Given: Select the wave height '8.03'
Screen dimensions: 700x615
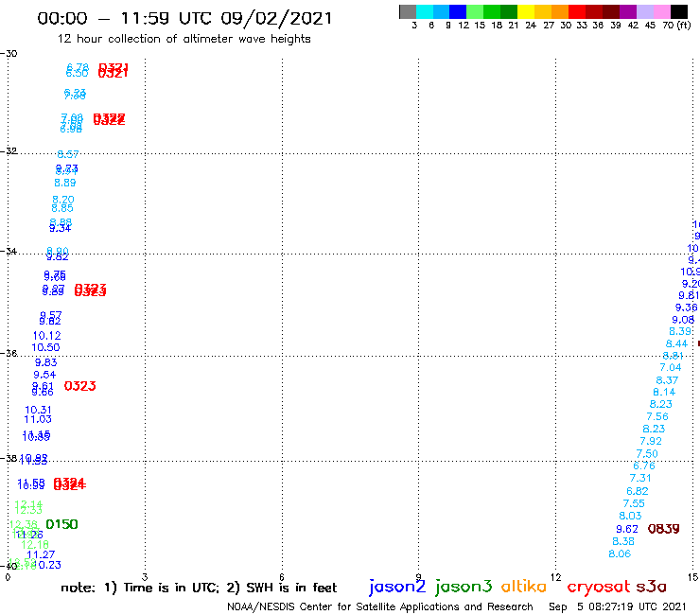Looking at the screenshot, I should pos(630,516).
